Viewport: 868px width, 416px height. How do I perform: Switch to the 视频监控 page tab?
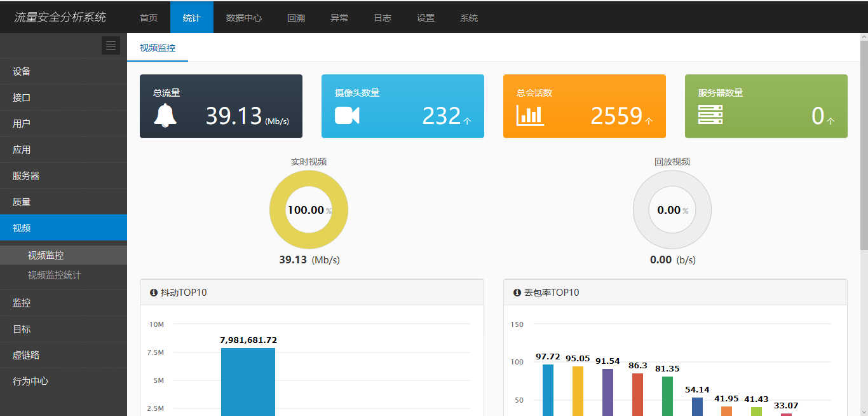(158, 48)
